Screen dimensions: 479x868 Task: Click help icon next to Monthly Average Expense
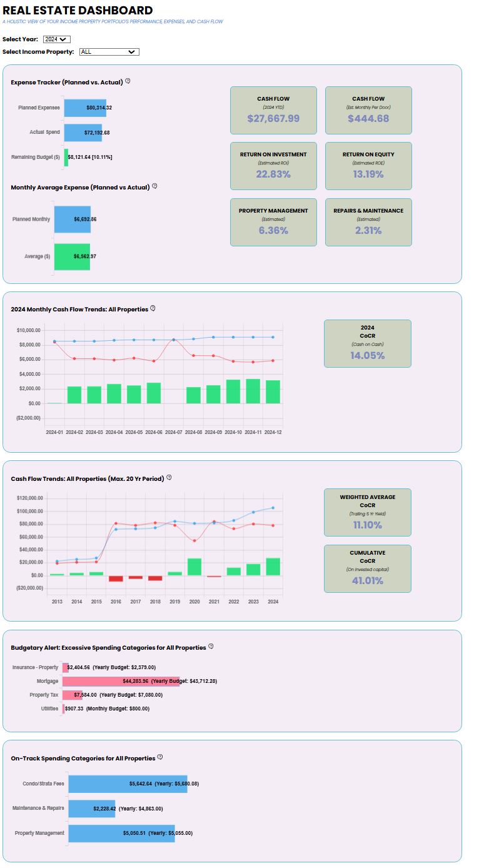[154, 186]
